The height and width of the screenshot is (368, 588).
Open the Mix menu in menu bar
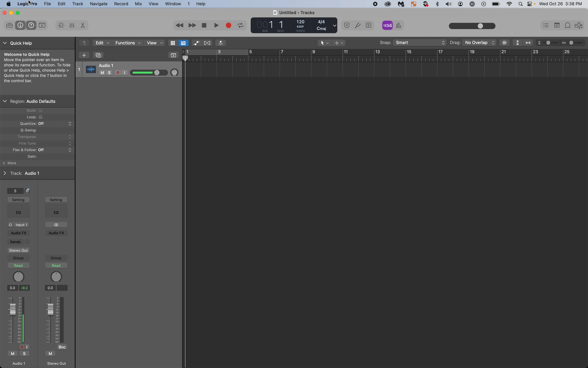coord(138,4)
